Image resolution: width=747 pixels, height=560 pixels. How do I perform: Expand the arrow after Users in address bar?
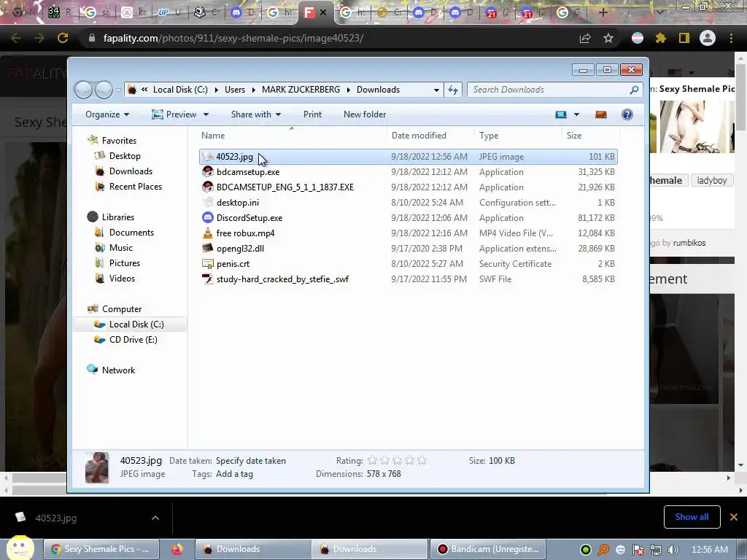(253, 90)
